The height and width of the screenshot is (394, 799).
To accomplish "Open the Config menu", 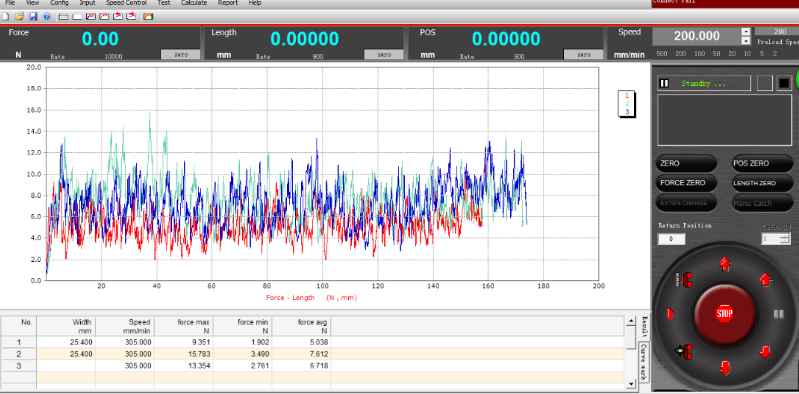I will coord(59,3).
